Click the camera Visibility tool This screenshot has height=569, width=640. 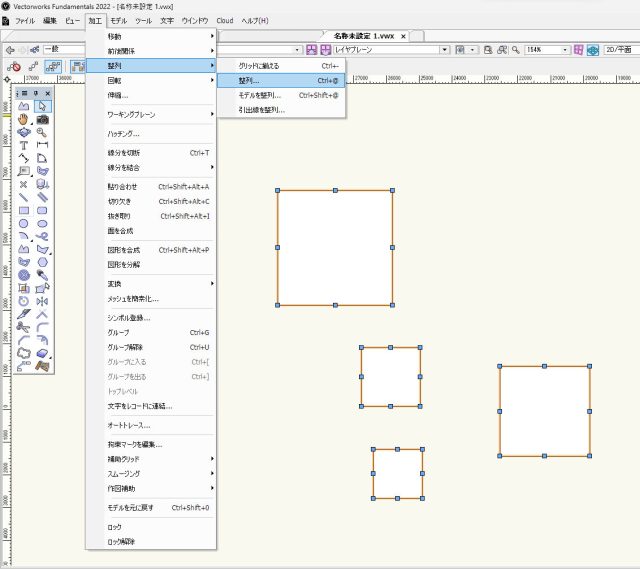(42, 119)
